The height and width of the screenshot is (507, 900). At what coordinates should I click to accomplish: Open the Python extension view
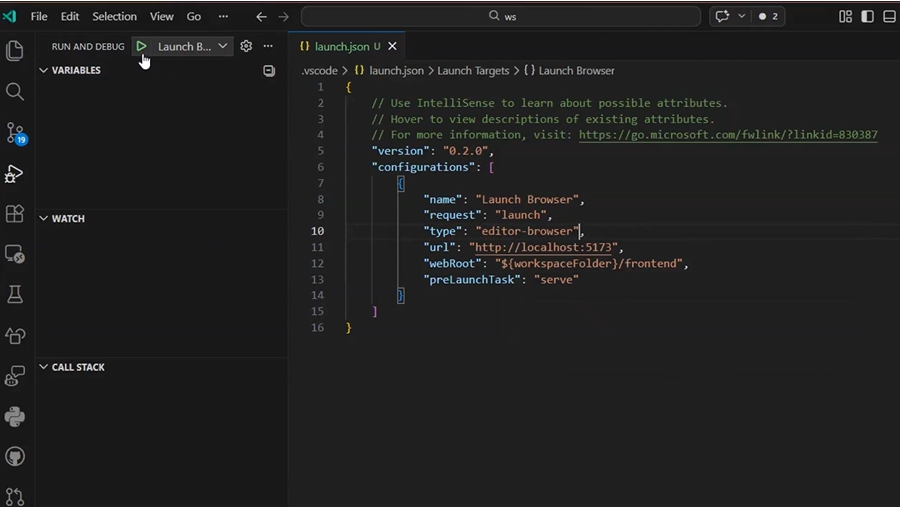pos(15,416)
